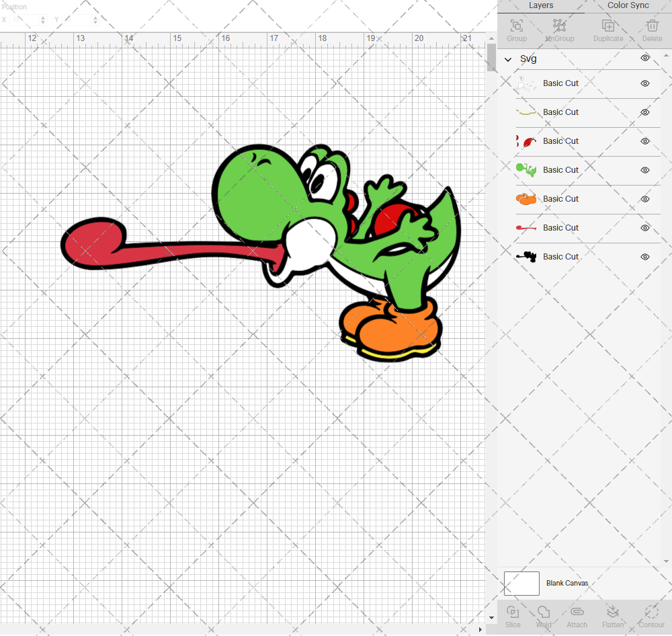Select the red saddle layer thumbnail
Image resolution: width=672 pixels, height=636 pixels.
click(x=526, y=141)
